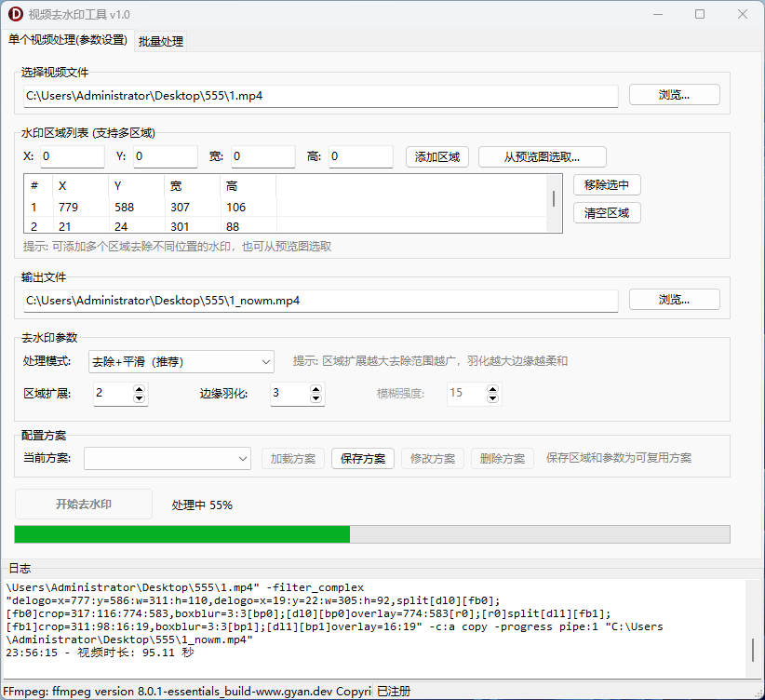Click the 保存方案 button
The width and height of the screenshot is (765, 700).
tap(363, 458)
